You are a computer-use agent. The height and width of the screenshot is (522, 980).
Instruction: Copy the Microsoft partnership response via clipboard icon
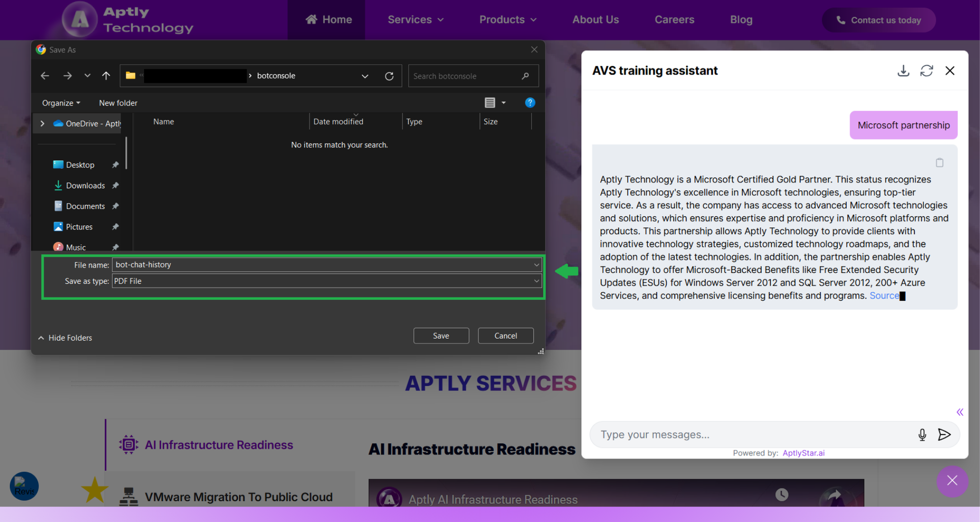tap(939, 163)
